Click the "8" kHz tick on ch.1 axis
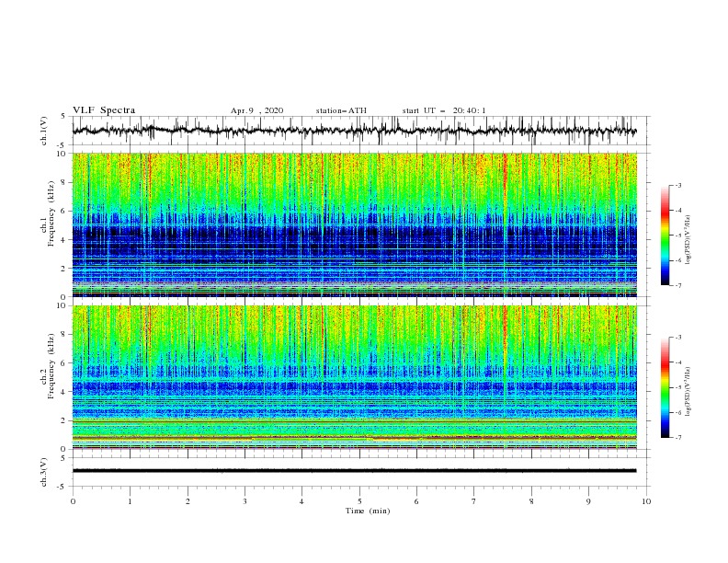The width and height of the screenshot is (728, 563). click(x=63, y=182)
